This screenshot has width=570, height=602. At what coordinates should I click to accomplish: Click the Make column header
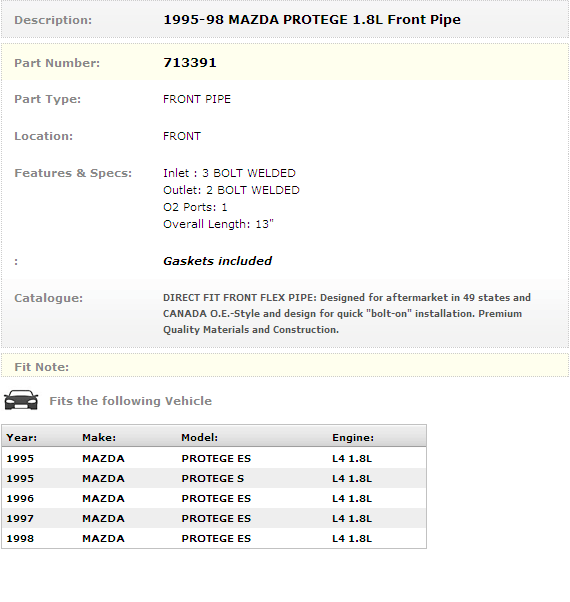(x=99, y=438)
